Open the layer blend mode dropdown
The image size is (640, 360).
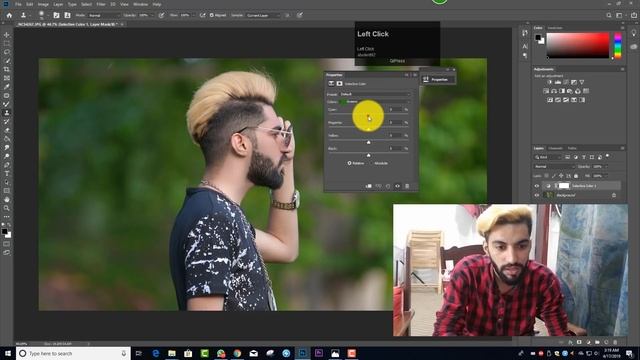coord(554,167)
